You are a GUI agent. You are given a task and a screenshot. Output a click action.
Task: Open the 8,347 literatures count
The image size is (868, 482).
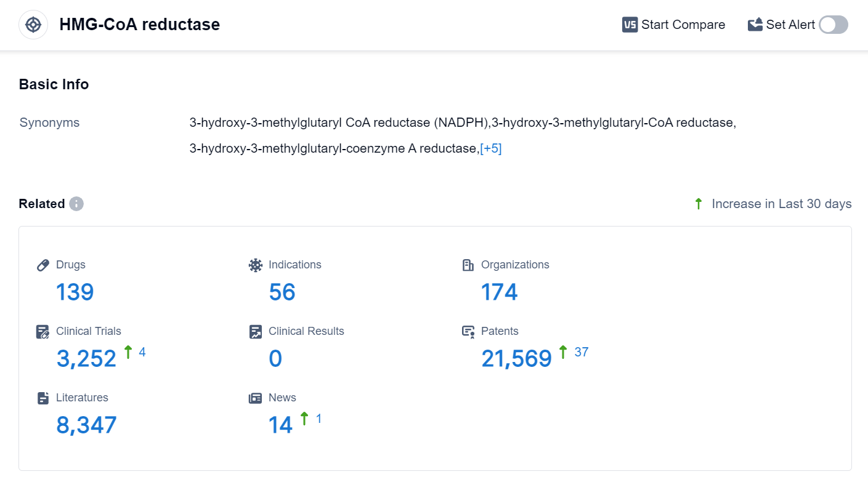[86, 425]
